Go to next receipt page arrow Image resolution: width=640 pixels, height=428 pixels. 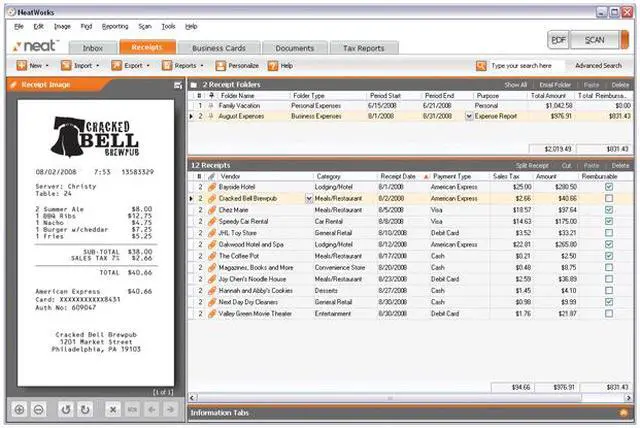click(x=171, y=409)
